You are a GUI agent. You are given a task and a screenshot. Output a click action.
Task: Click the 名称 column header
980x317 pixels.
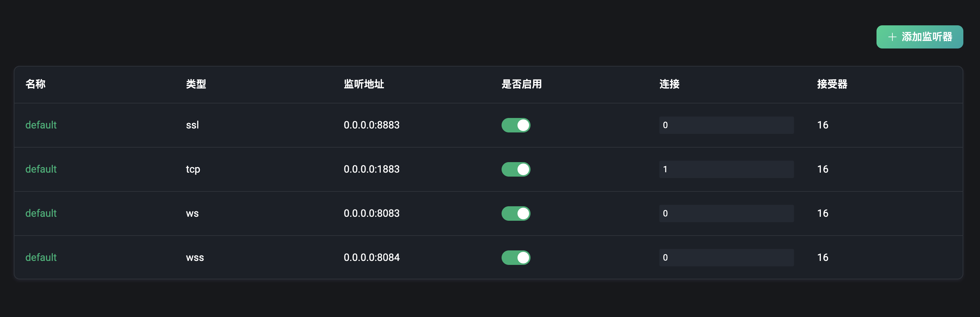(x=35, y=84)
